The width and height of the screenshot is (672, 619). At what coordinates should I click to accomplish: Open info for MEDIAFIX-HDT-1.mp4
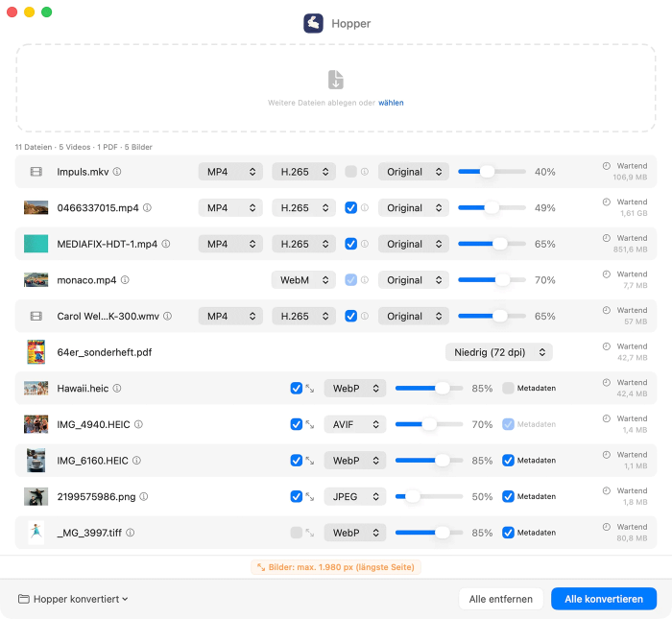(166, 244)
